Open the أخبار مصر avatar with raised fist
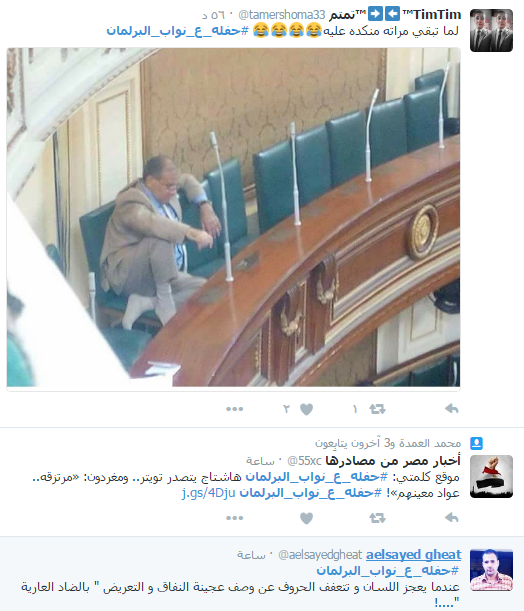 pos(491,476)
